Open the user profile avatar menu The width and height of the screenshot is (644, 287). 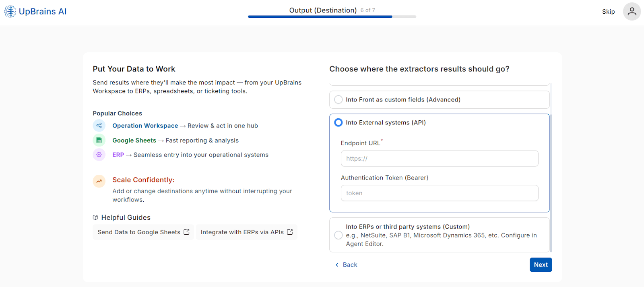[x=632, y=11]
